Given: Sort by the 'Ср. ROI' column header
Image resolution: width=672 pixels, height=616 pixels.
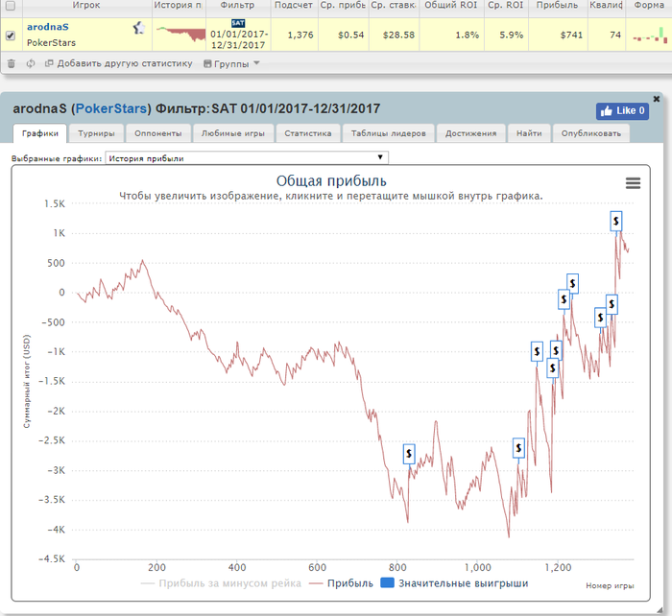Looking at the screenshot, I should (506, 5).
